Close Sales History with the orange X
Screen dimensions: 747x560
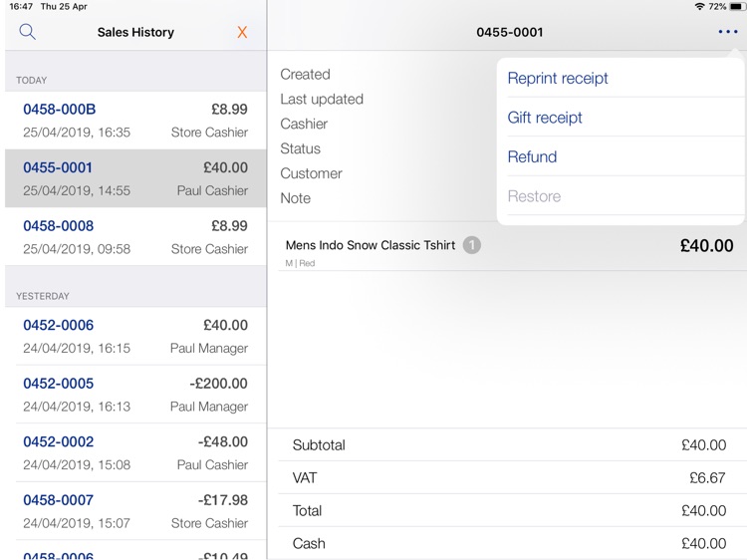pyautogui.click(x=242, y=32)
